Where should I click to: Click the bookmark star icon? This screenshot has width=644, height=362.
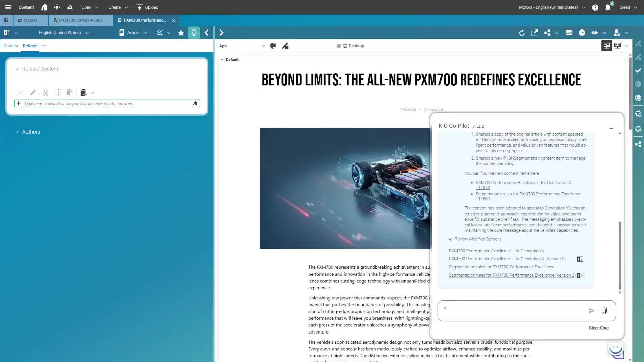[181, 33]
